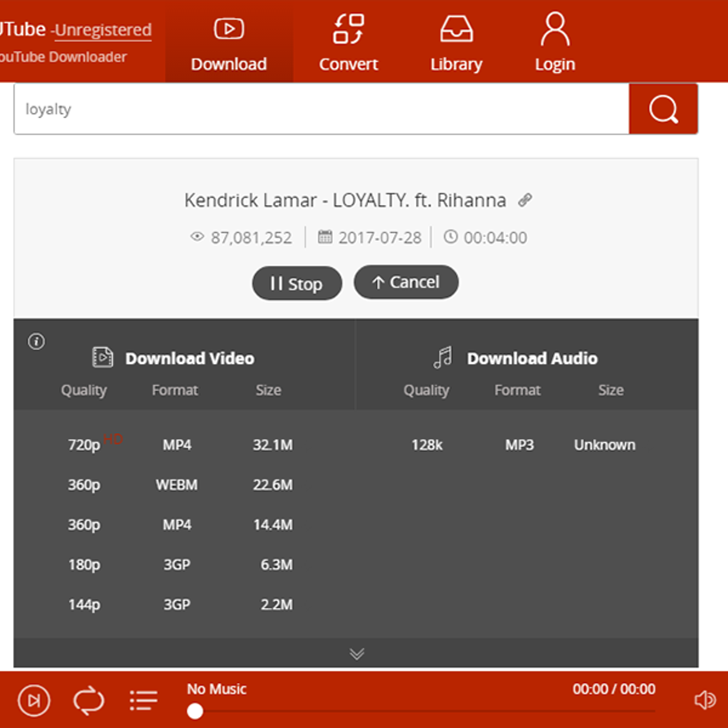Click the 32.1M size value

tap(273, 445)
